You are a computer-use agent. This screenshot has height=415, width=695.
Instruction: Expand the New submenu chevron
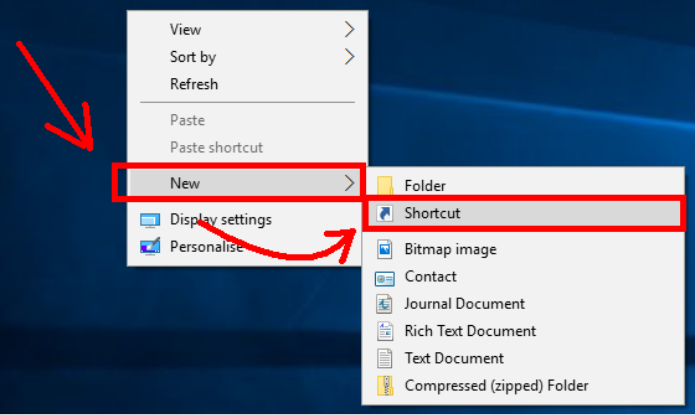(x=350, y=183)
